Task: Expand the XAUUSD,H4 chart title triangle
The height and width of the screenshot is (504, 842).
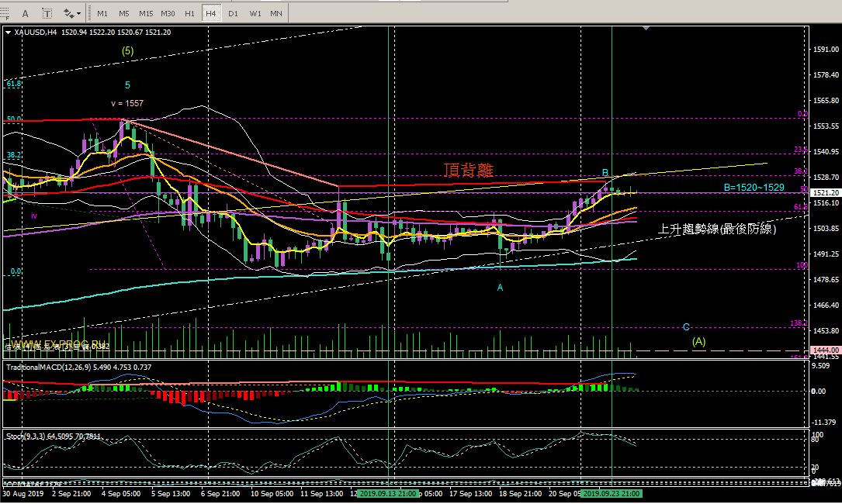Action: click(9, 33)
